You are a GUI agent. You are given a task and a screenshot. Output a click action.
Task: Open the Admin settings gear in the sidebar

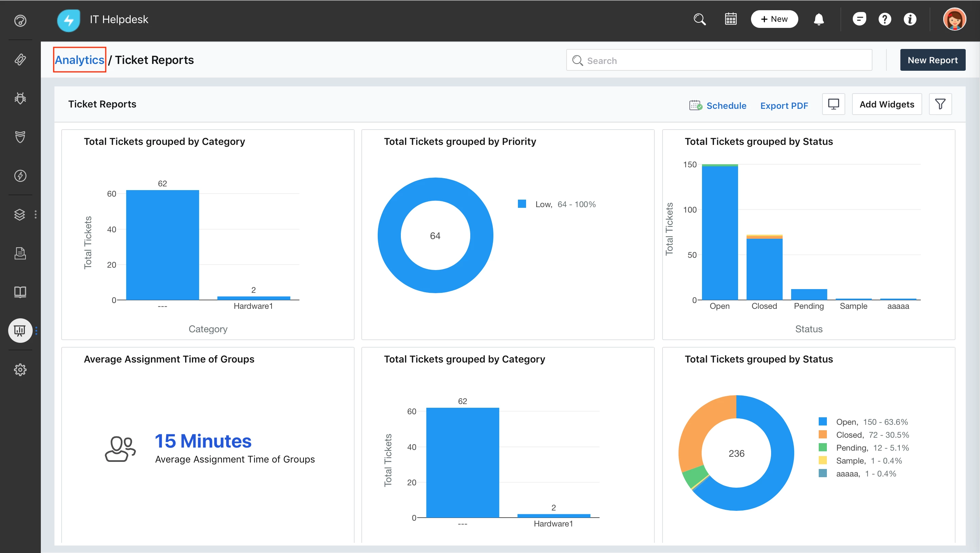[20, 369]
